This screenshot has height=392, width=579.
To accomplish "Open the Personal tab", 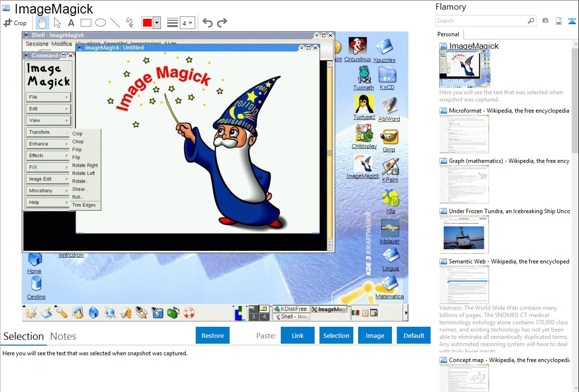I will pos(448,34).
